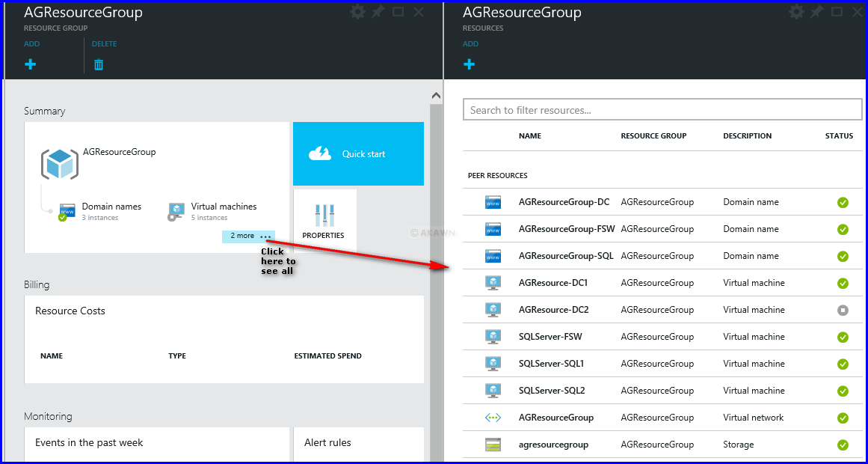Image resolution: width=868 pixels, height=464 pixels.
Task: Click the Virtual machines monitor icon in Summary
Action: pyautogui.click(x=176, y=212)
